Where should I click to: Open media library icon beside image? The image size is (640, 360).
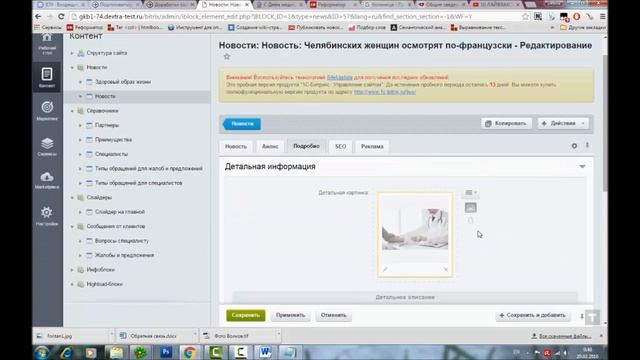click(x=471, y=208)
